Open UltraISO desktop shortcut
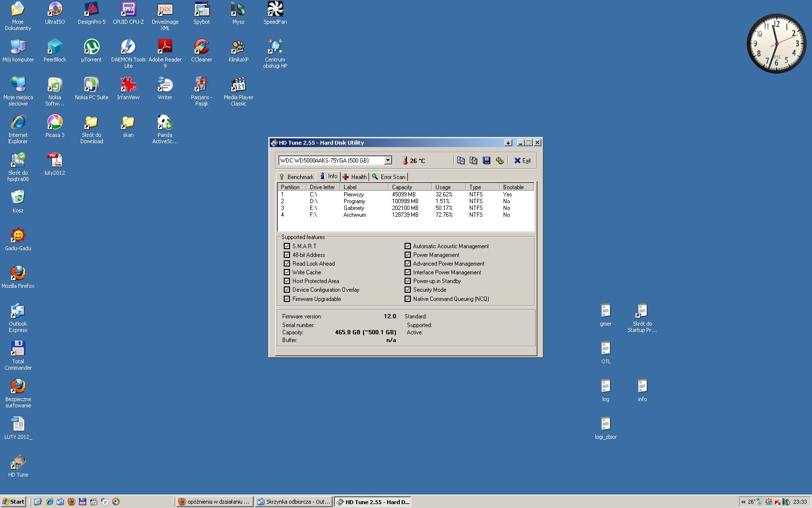 [55, 13]
